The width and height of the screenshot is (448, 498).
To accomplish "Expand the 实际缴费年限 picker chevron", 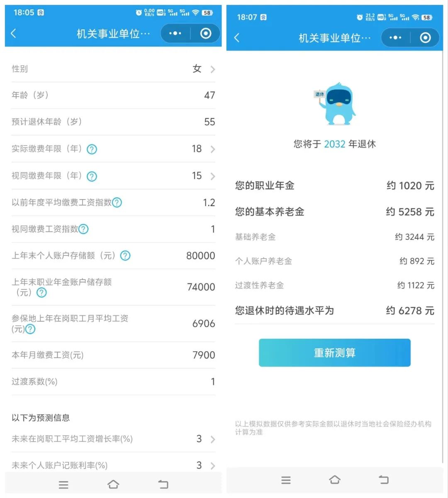I will point(212,149).
